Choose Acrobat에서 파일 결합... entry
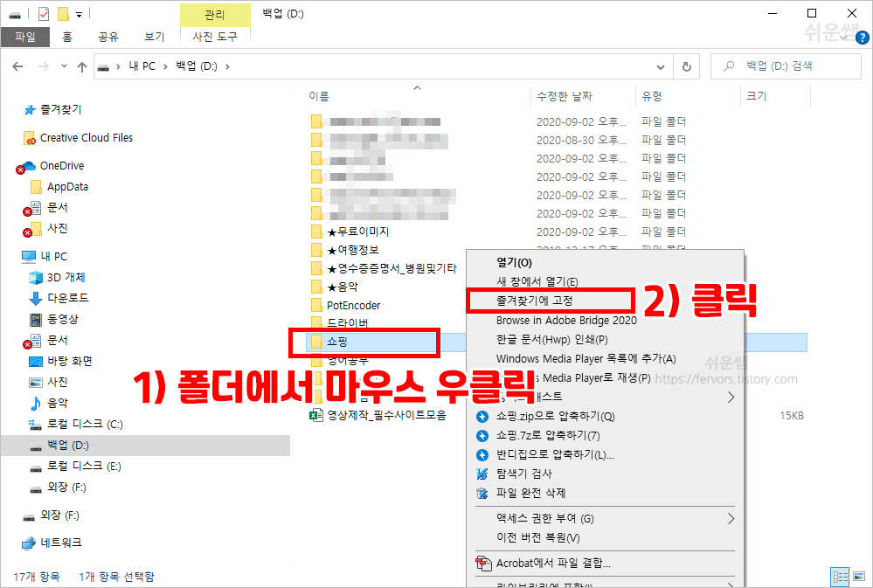Screen dimensions: 873x588 (x=553, y=564)
